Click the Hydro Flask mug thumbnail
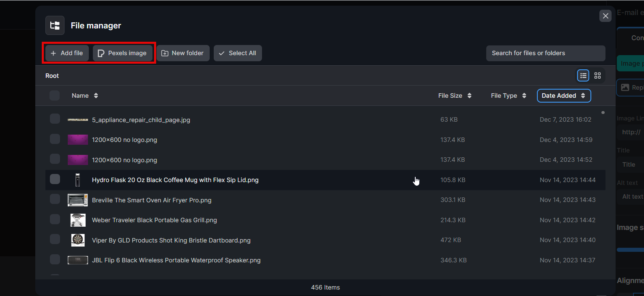This screenshot has width=644, height=296. tap(78, 180)
